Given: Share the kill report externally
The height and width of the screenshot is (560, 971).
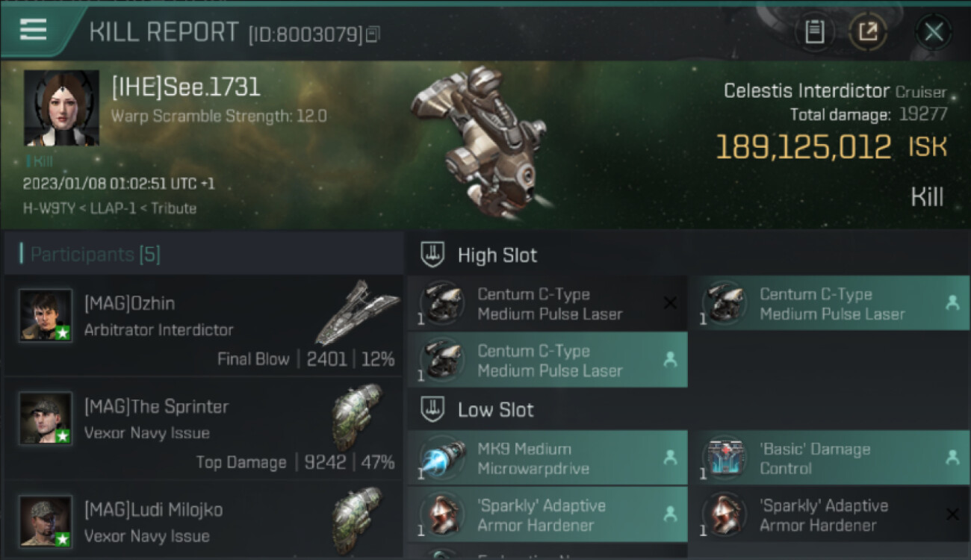Looking at the screenshot, I should [x=868, y=31].
